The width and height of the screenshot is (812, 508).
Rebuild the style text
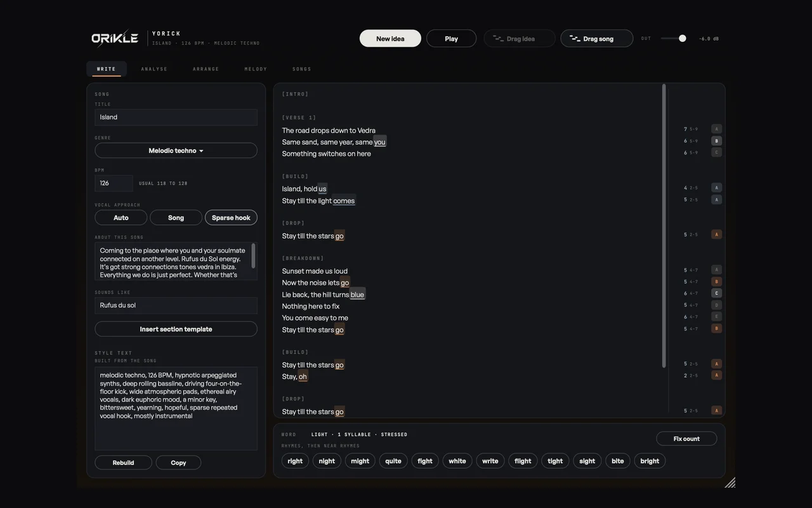[x=123, y=463]
